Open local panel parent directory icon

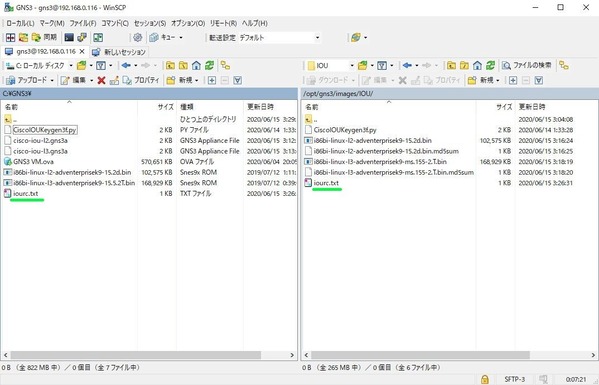pyautogui.click(x=170, y=66)
